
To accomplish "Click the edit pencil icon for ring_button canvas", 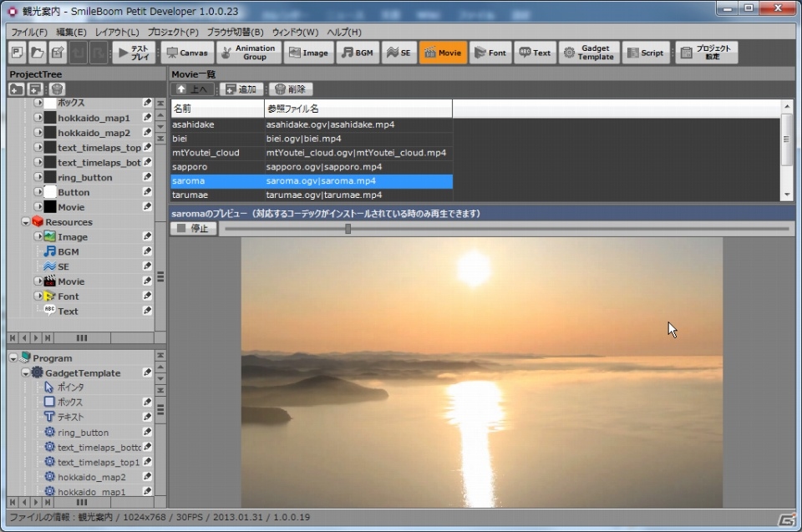I will [x=147, y=176].
